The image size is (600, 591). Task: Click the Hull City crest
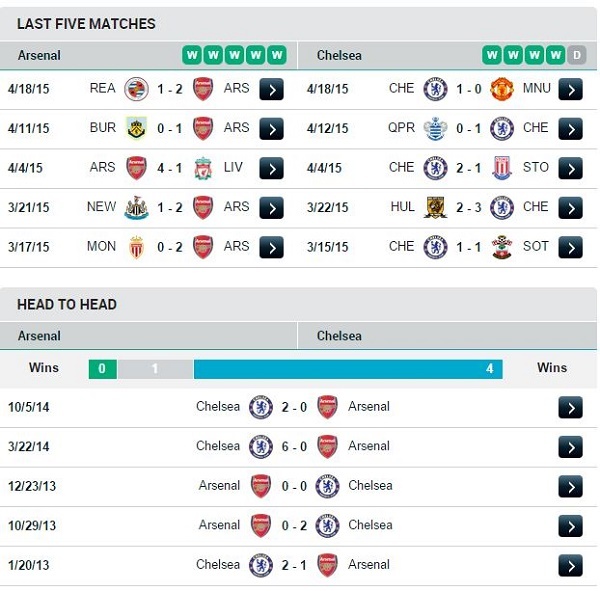pyautogui.click(x=435, y=207)
